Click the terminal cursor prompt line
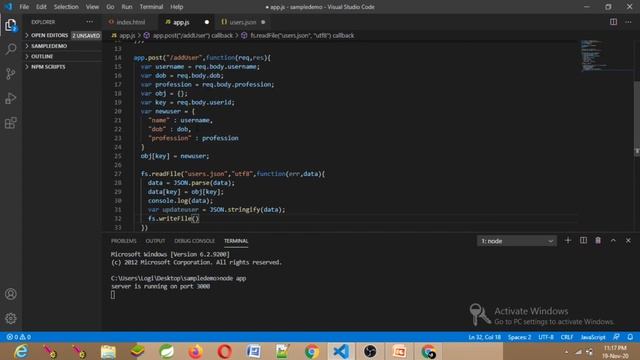 (x=113, y=295)
